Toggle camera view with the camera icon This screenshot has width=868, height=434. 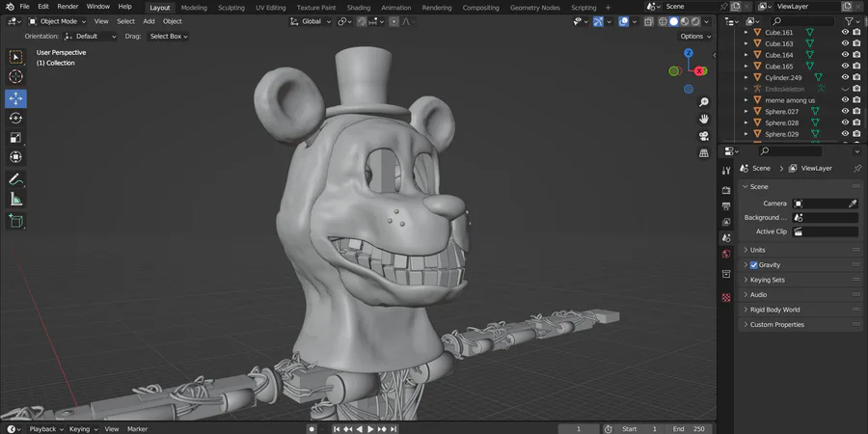tap(704, 136)
